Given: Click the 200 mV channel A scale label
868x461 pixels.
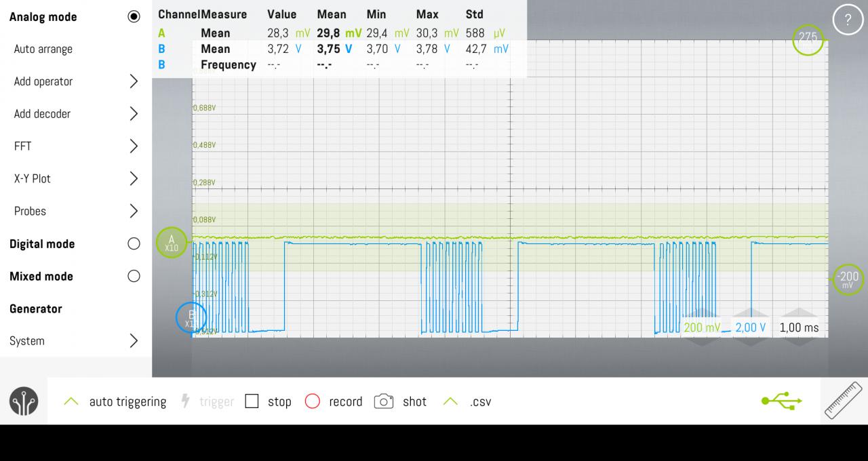Looking at the screenshot, I should click(702, 327).
